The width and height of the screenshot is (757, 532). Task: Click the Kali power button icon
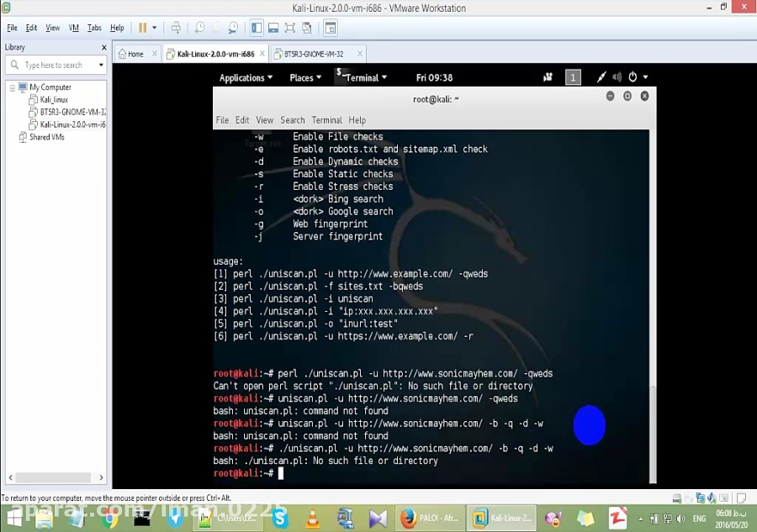coord(633,76)
